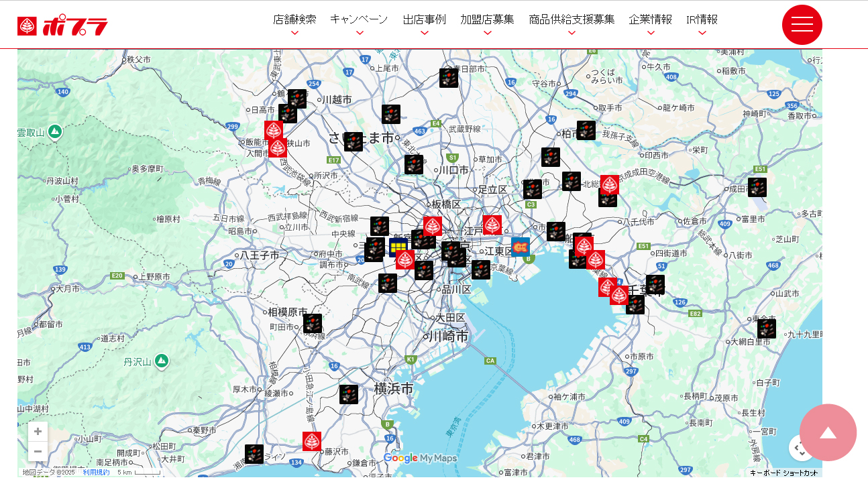
Task: Open the red hamburger menu button
Action: click(802, 25)
